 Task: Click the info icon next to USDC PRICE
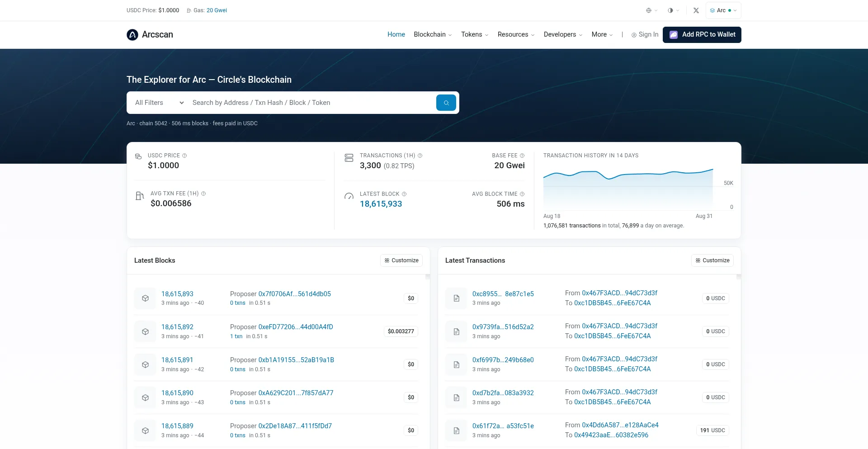(x=184, y=156)
